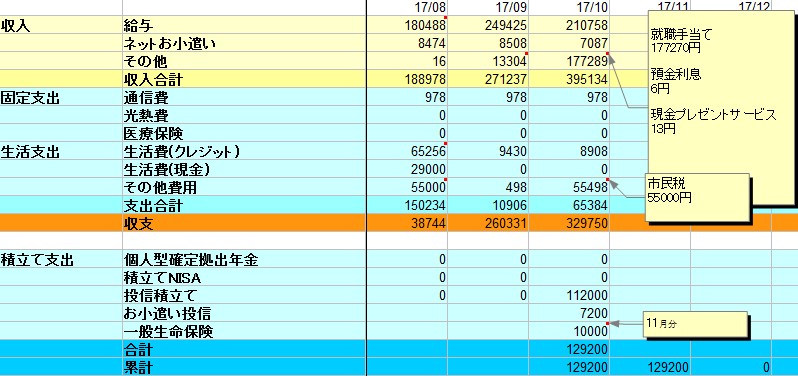
Task: Select balance cell 329750
Action: click(569, 223)
